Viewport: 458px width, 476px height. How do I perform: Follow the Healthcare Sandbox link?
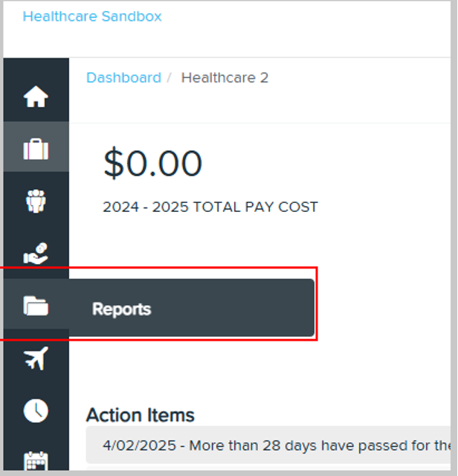click(x=92, y=16)
